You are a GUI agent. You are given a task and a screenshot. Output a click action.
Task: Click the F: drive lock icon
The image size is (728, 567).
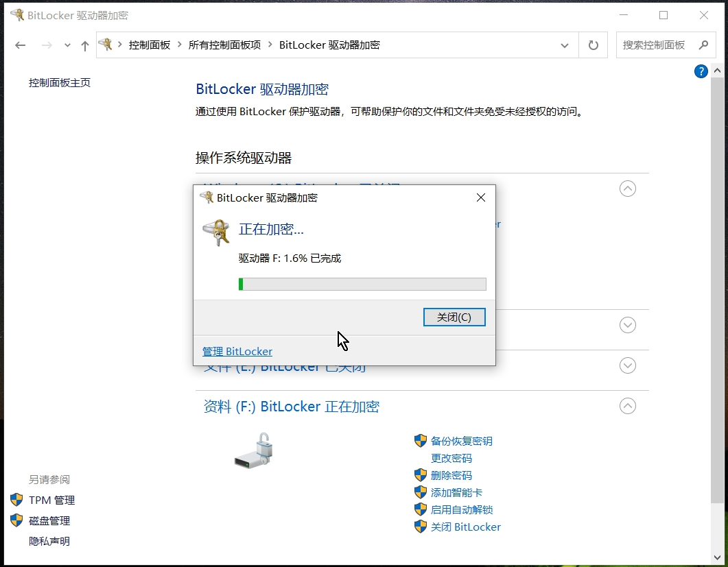pos(254,450)
